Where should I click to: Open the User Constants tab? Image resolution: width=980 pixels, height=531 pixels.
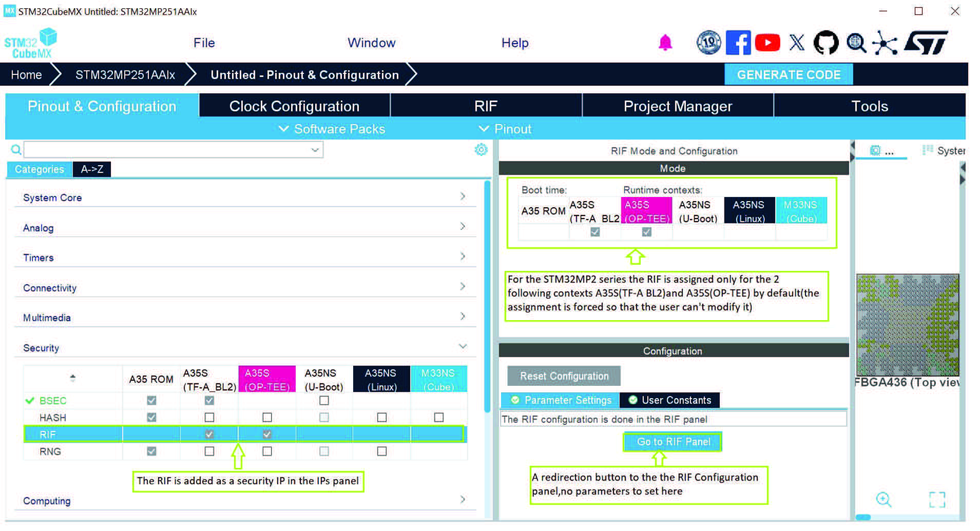670,400
